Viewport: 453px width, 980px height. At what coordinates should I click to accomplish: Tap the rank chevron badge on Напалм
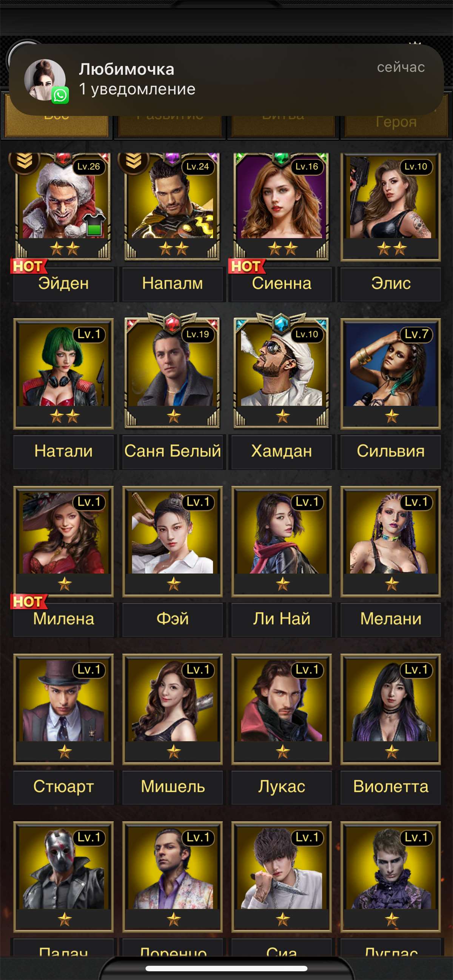click(x=134, y=163)
